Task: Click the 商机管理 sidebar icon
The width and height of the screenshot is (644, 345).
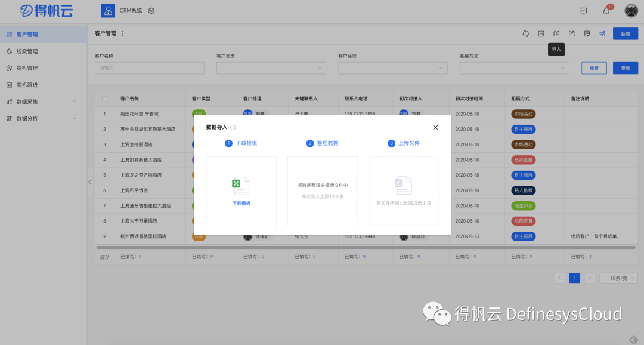Action: click(9, 68)
